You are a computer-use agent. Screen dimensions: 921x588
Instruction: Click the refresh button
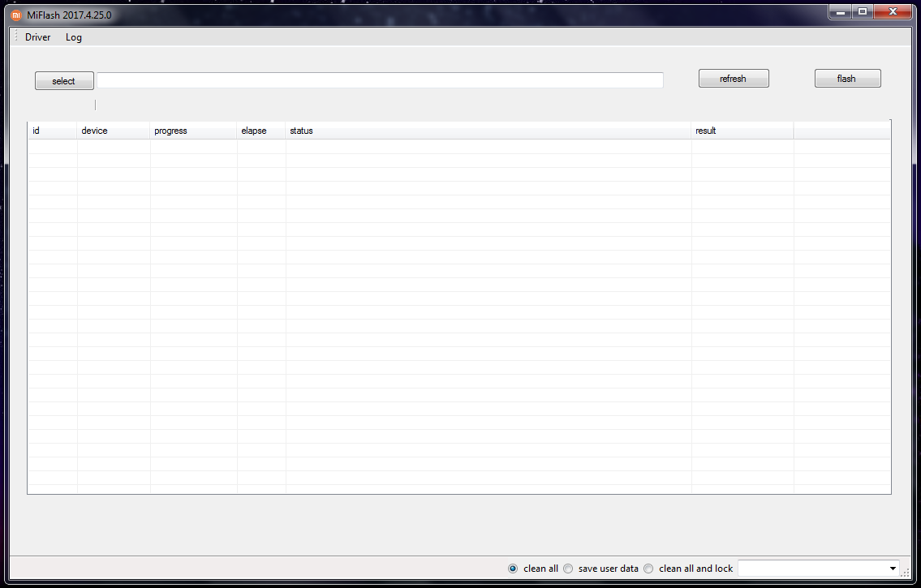pyautogui.click(x=733, y=79)
